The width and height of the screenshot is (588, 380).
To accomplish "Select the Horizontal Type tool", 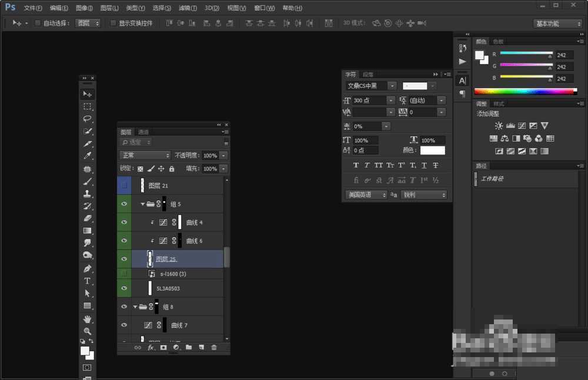I will coord(88,281).
